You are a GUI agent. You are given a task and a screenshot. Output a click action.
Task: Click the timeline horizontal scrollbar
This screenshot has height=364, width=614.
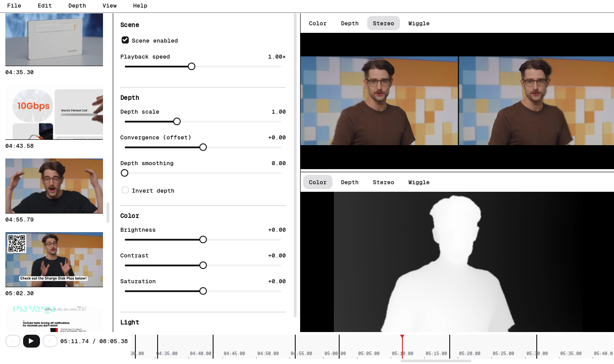click(x=436, y=361)
